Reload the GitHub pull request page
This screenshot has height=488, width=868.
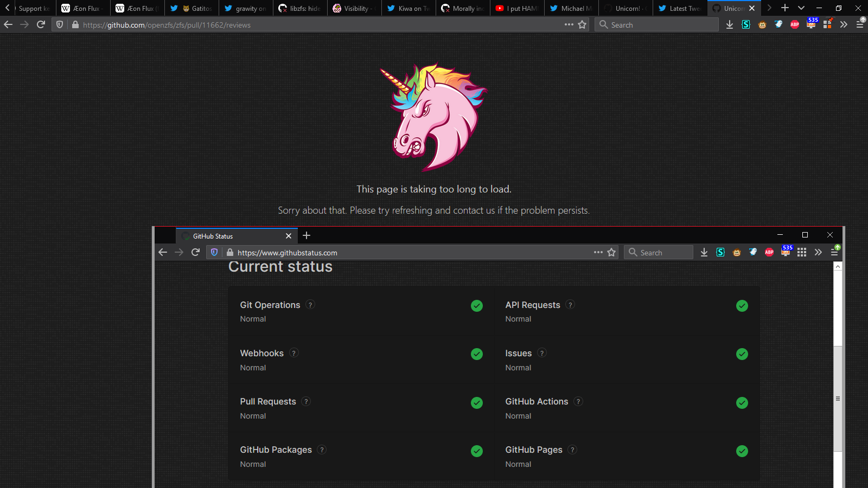(x=41, y=24)
